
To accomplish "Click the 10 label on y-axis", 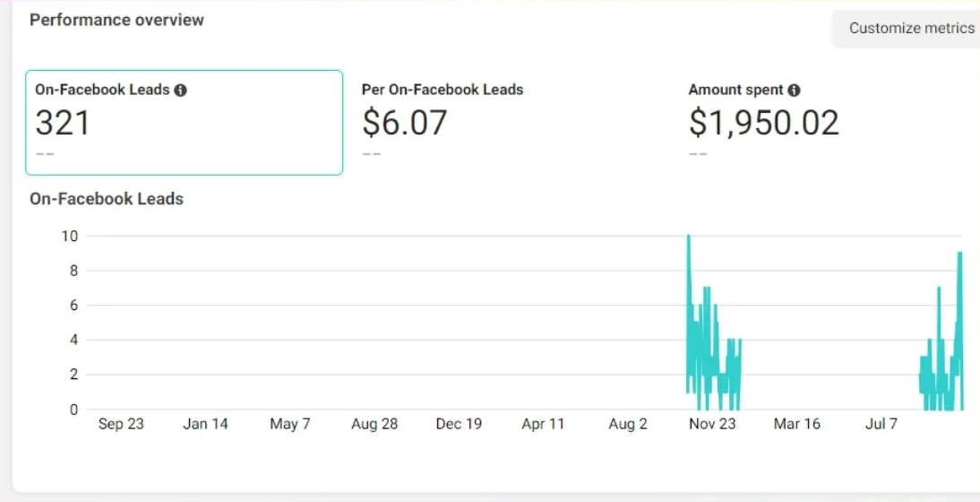I will [x=69, y=237].
